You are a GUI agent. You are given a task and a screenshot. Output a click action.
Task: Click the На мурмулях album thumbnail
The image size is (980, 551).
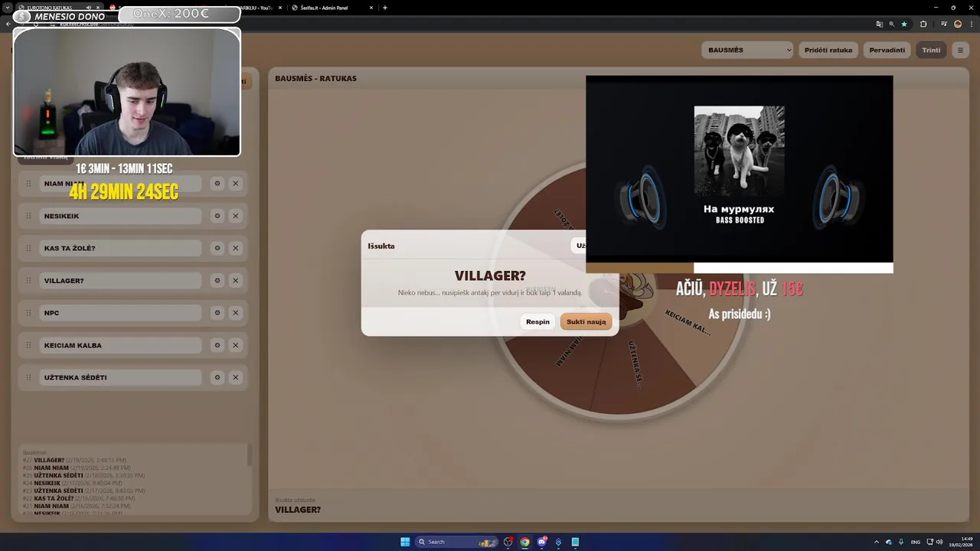739,151
